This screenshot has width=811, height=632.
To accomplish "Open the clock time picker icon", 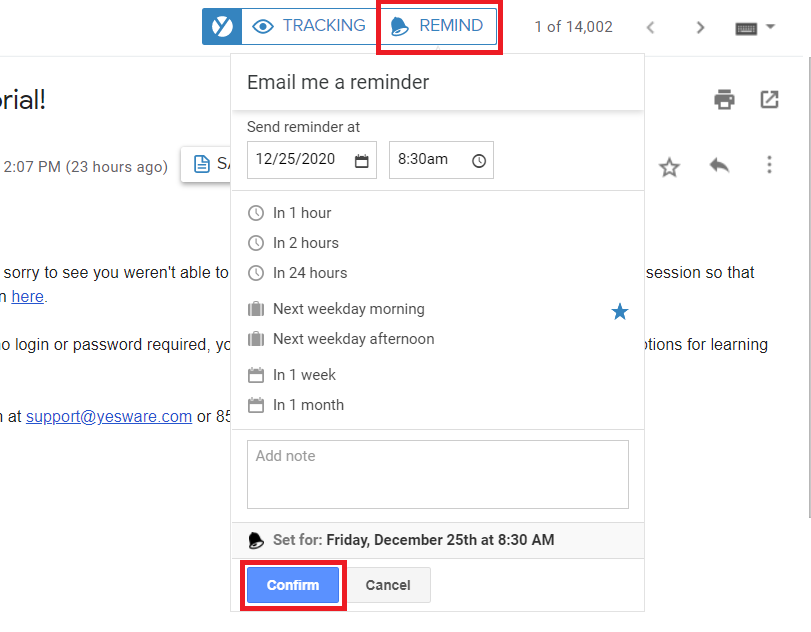I will pos(479,161).
